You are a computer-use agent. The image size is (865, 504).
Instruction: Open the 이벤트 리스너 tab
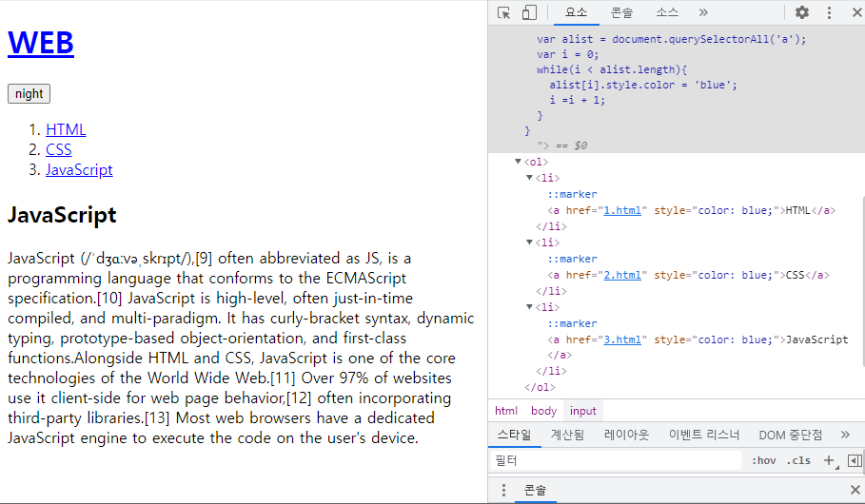[x=704, y=436]
